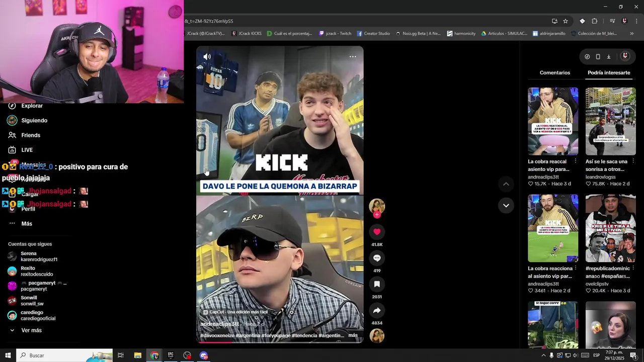Viewport: 644px width, 362px height.
Task: Open options for Así se le saca video
Action: pos(633,161)
